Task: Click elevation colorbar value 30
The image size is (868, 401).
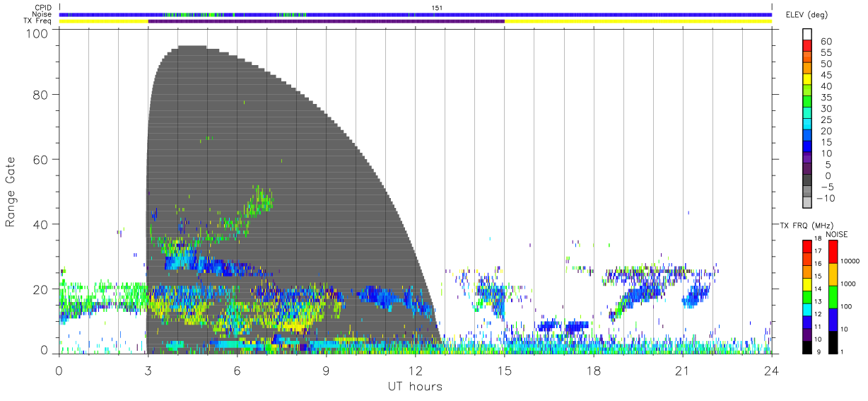Action: pos(826,109)
